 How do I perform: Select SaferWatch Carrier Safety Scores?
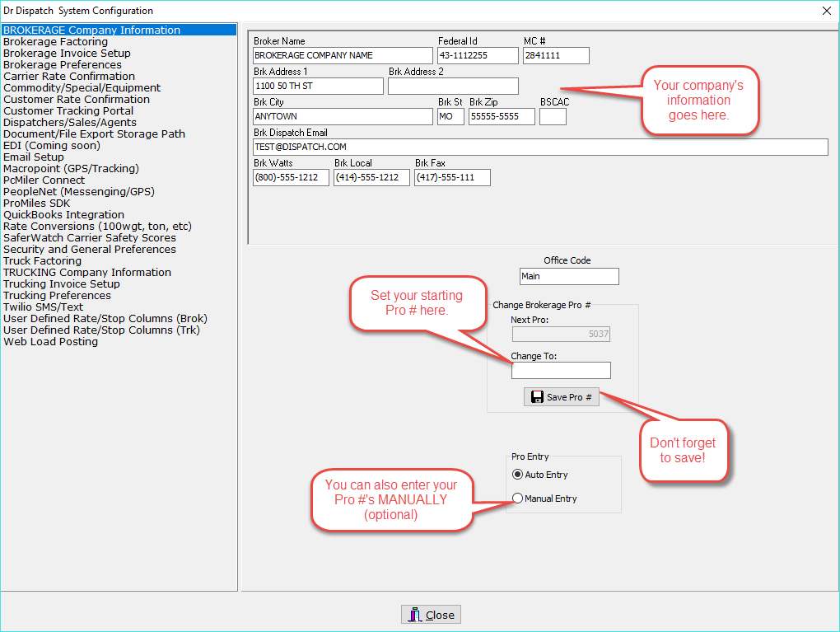(90, 237)
